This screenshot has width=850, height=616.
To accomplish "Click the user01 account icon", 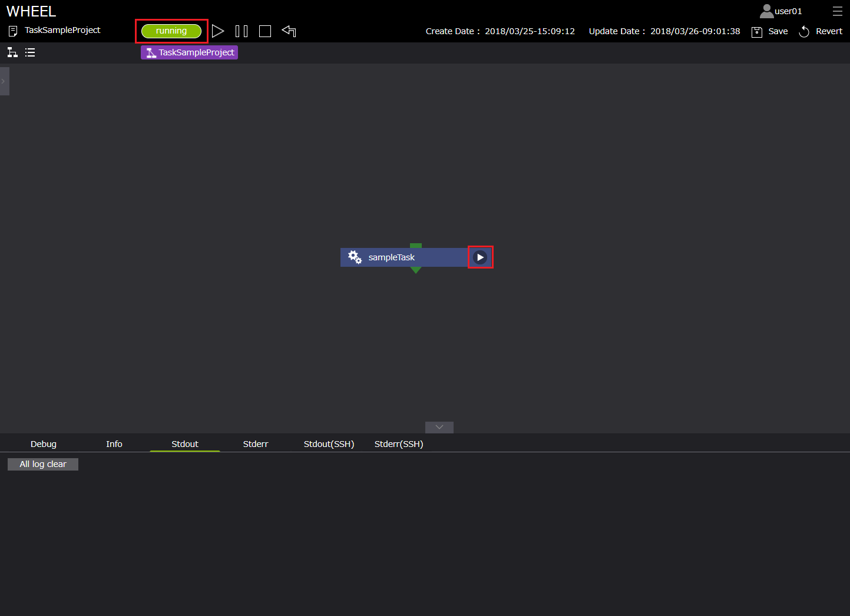I will pos(766,11).
